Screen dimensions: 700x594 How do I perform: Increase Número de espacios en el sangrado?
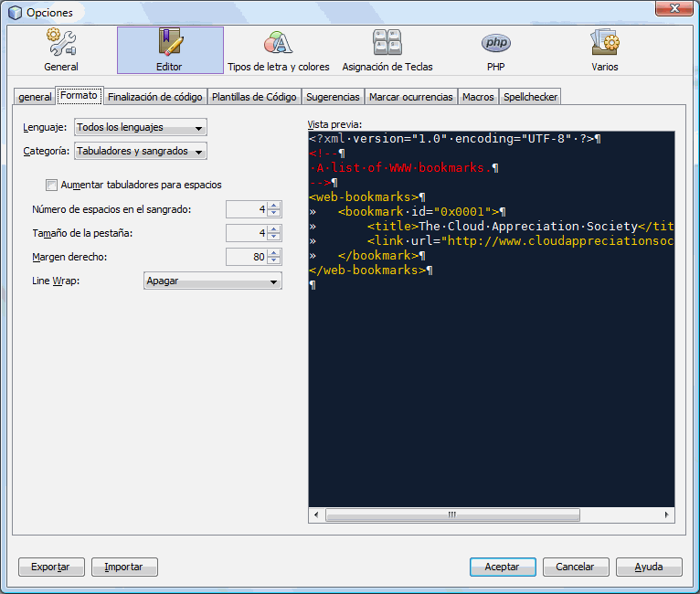coord(274,206)
